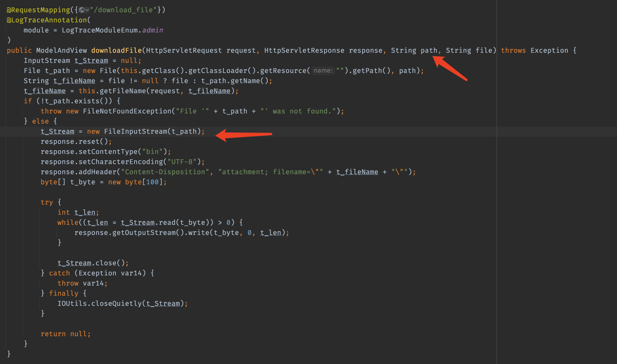The image size is (617, 364).
Task: Click the globe URL icon in RequestMapping
Action: pos(82,10)
